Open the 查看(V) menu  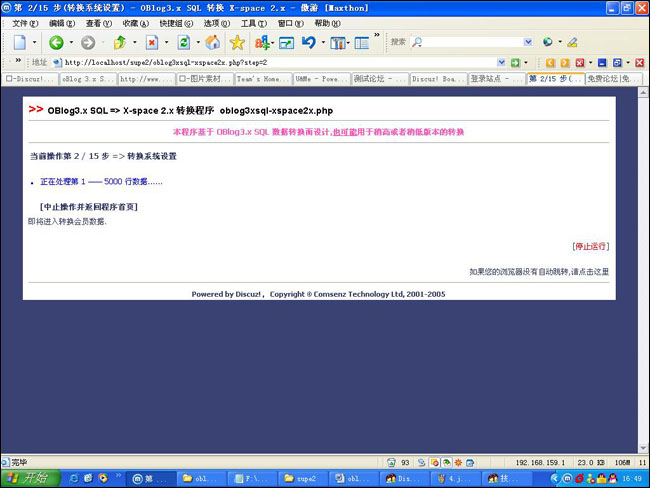click(99, 23)
